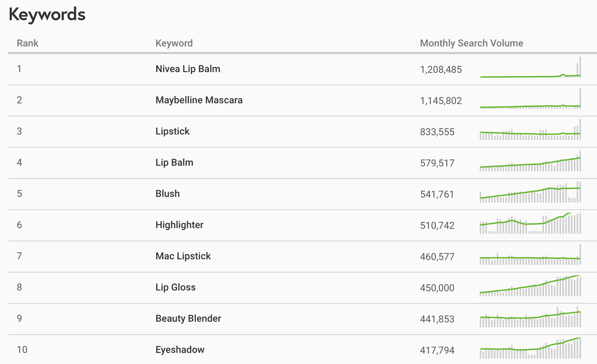
Task: View the Highlighter search trend chart
Action: 530,223
